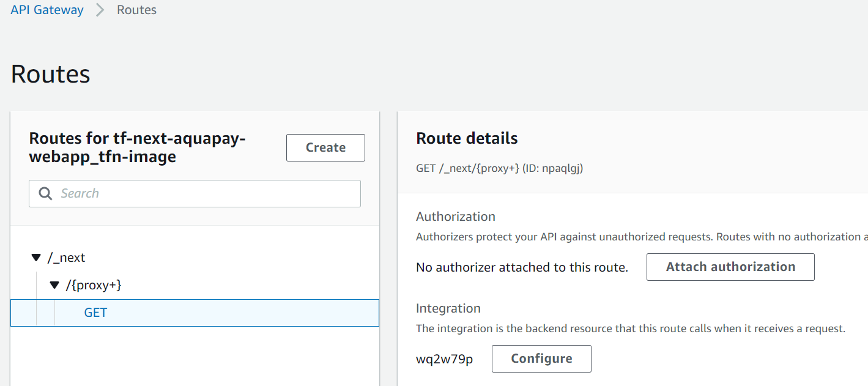Click the Routes for tf-next-aquapay-webapp_tfn-image heading

click(x=137, y=147)
